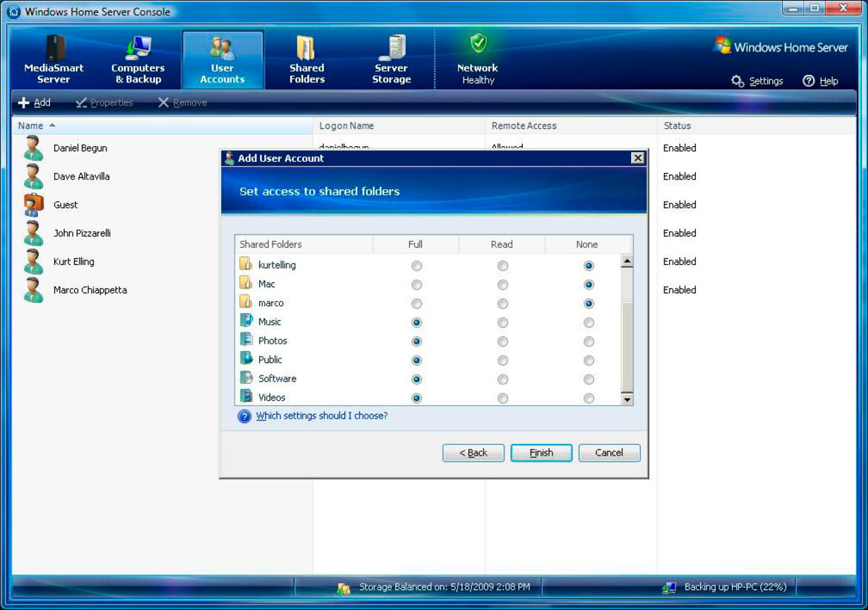Click the Properties toolbar button
Viewport: 868px width, 610px height.
105,102
